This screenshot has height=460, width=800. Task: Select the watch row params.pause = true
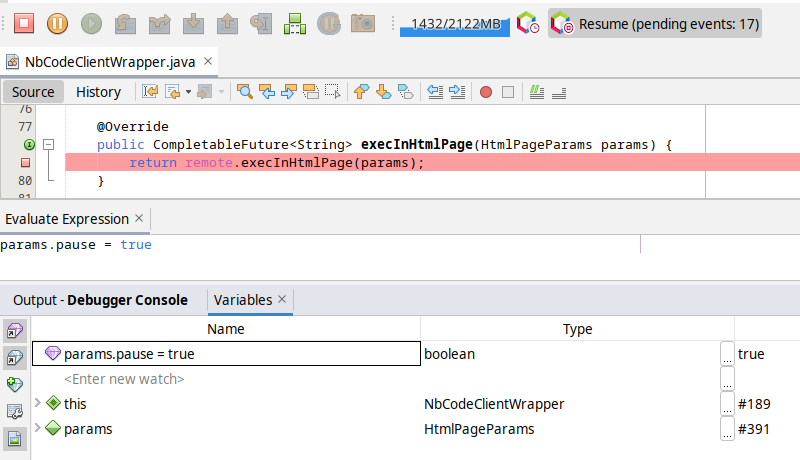tap(226, 353)
